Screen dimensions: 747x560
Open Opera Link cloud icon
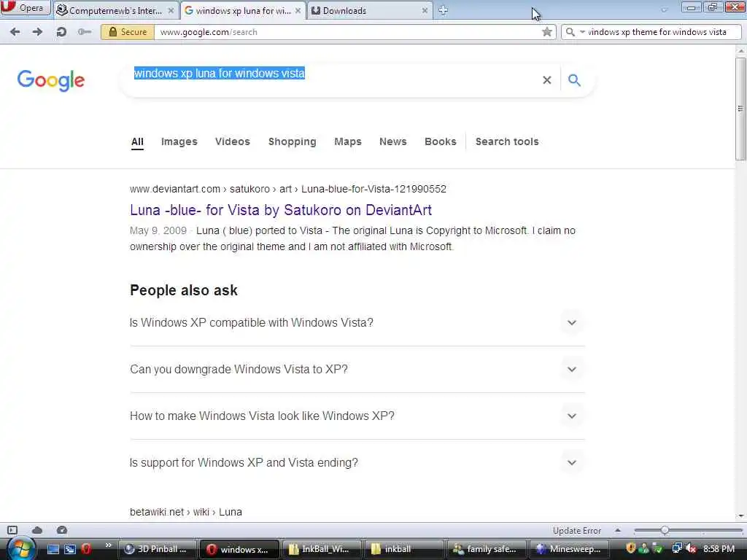pos(37,530)
